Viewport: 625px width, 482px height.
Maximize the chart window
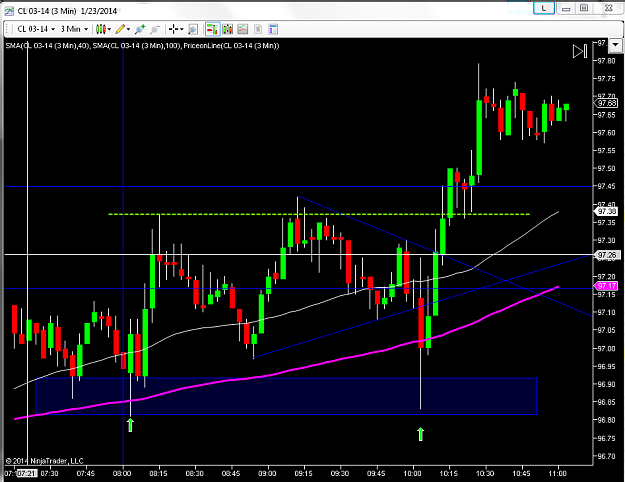click(x=584, y=8)
